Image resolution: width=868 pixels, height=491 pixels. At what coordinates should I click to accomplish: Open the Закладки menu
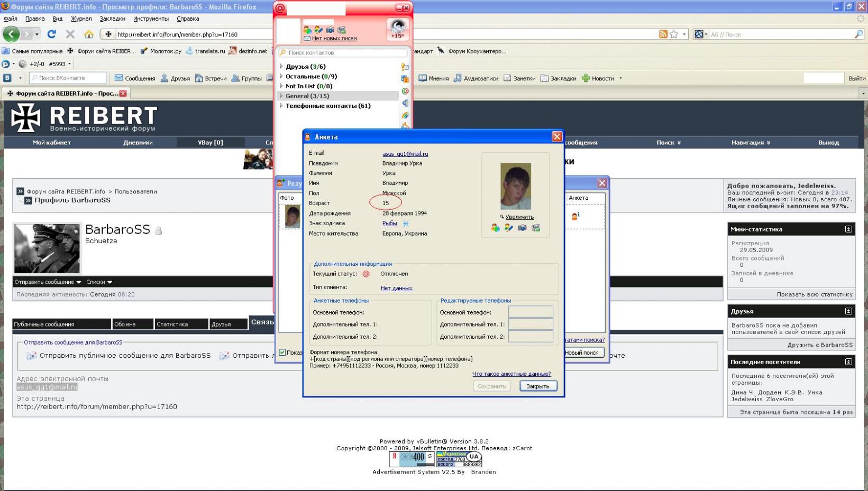coord(112,18)
